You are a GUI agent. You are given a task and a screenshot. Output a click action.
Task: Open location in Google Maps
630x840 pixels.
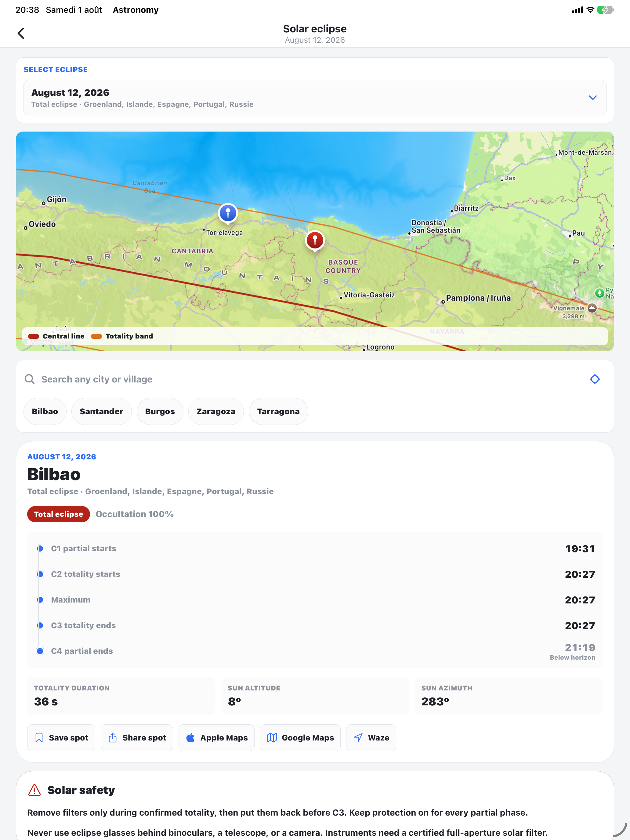(x=300, y=737)
